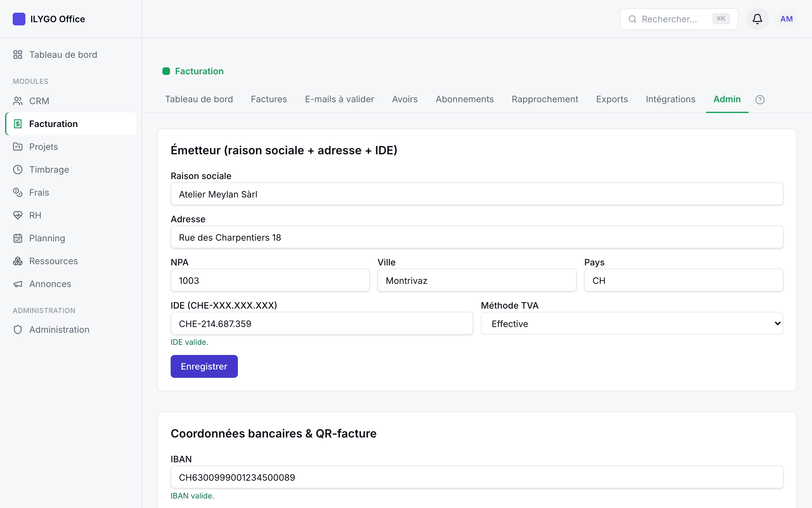Open the E-mails à valider tab
Viewport: 812px width, 508px height.
tap(339, 99)
